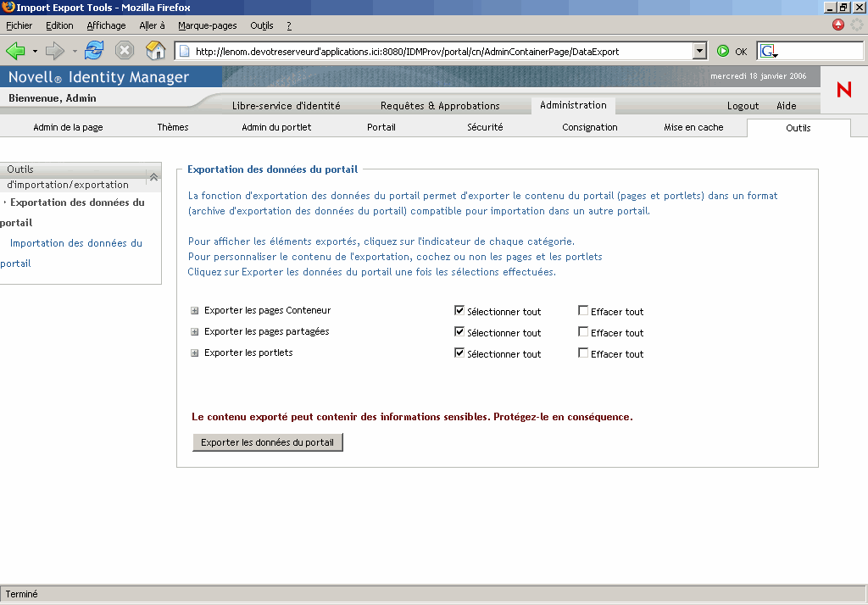Click Exporter les données du portail button

click(268, 442)
